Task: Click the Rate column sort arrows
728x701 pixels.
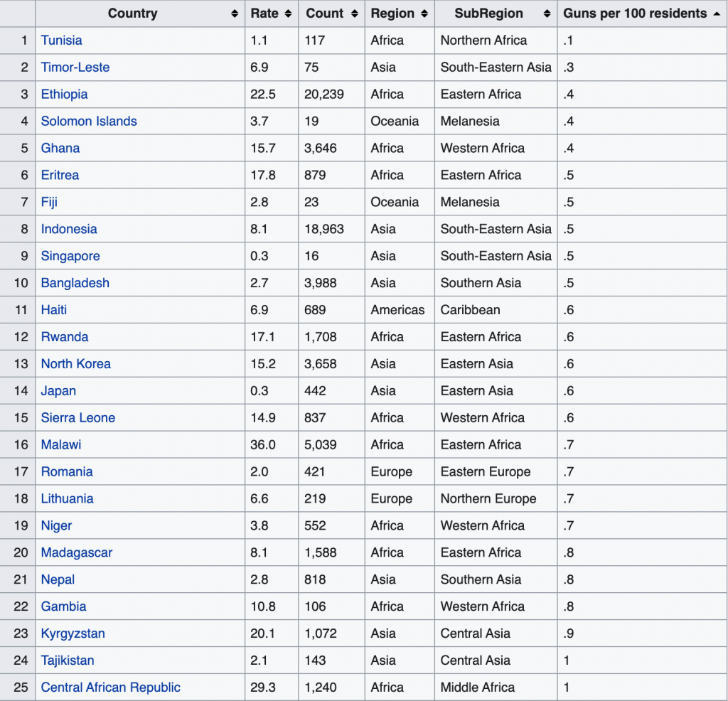Action: (288, 14)
